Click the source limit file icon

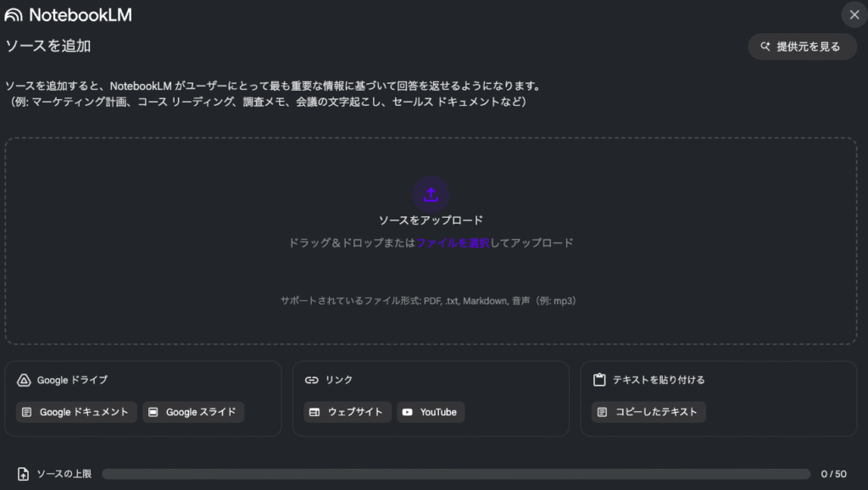pos(23,474)
